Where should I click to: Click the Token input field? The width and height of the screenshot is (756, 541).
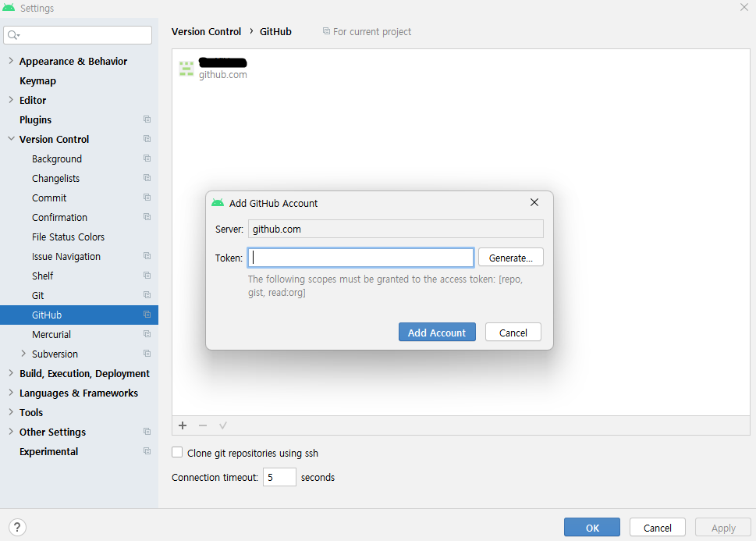(360, 257)
